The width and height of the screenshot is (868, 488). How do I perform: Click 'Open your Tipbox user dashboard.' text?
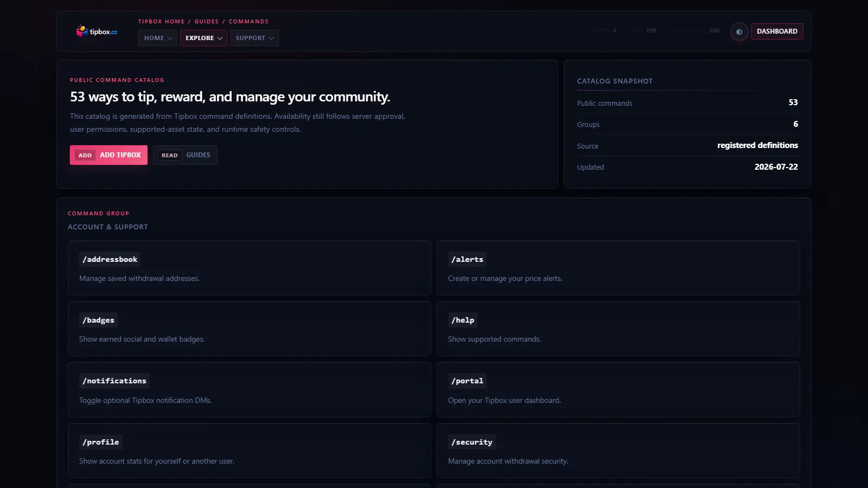505,400
